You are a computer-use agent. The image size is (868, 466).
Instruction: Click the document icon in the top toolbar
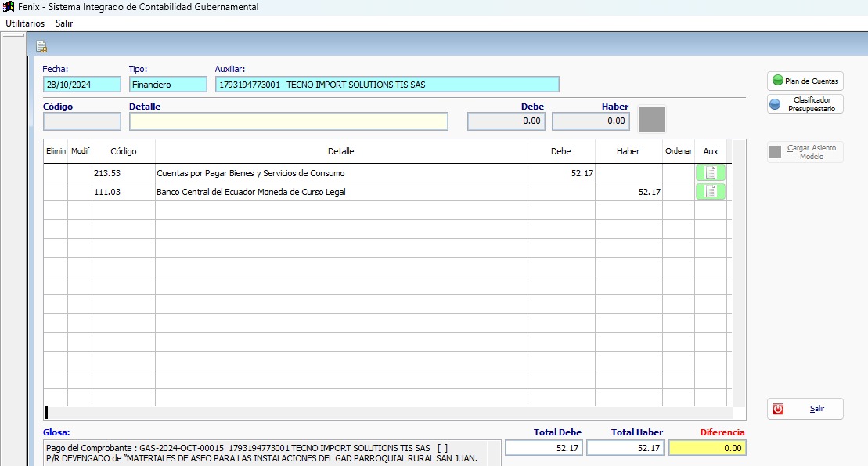(x=41, y=46)
